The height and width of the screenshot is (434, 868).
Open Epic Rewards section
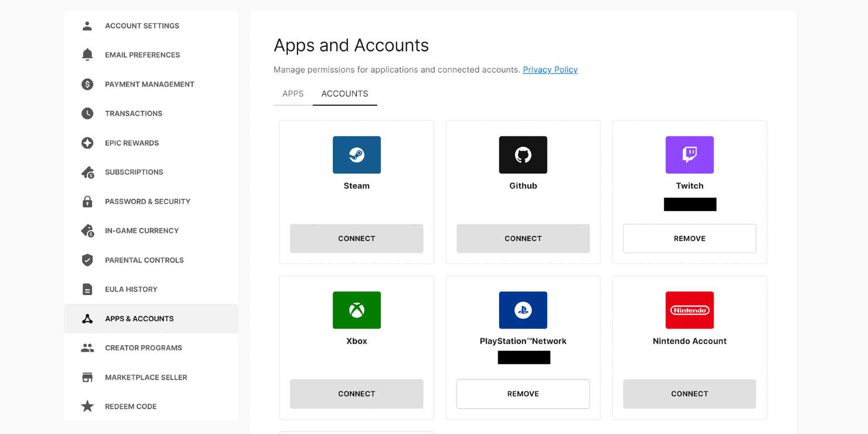coord(151,143)
